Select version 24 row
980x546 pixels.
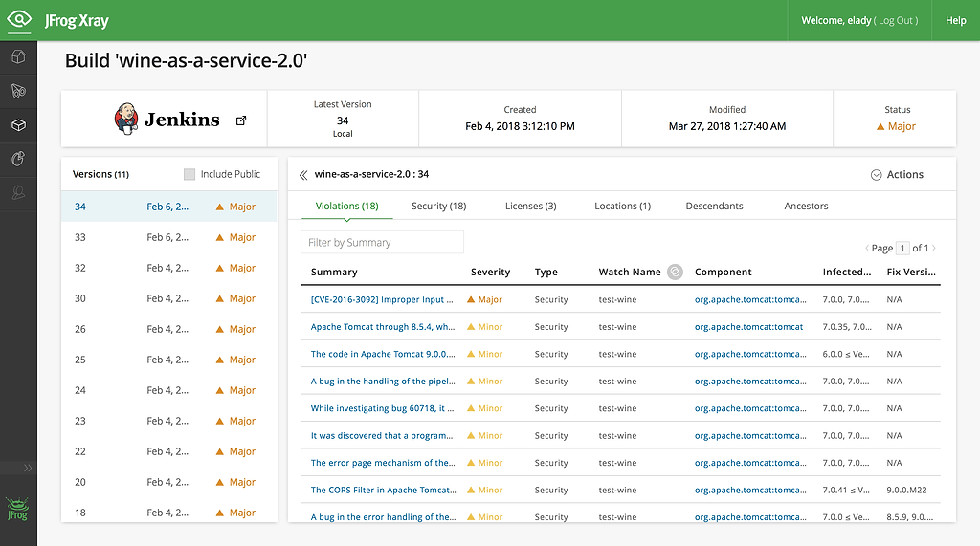coord(168,390)
